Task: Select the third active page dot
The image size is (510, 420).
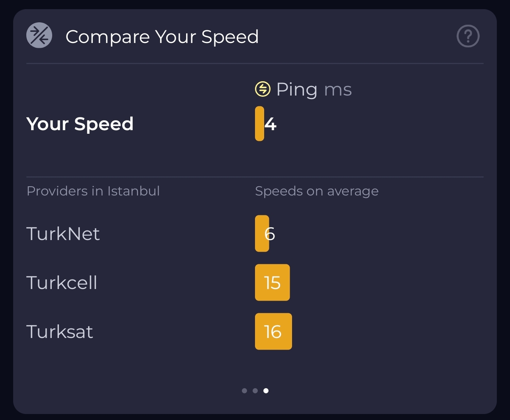Action: [x=266, y=391]
